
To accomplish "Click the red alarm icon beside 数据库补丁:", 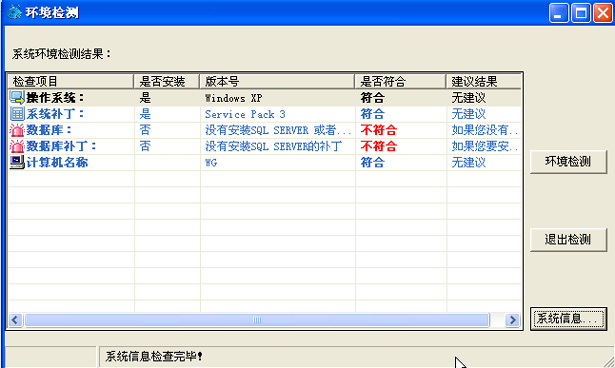I will click(17, 146).
